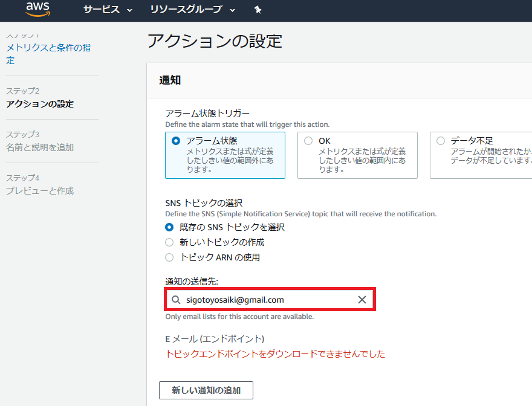Click the search magnifier icon in the notification recipient field
The width and height of the screenshot is (532, 406).
[x=176, y=300]
